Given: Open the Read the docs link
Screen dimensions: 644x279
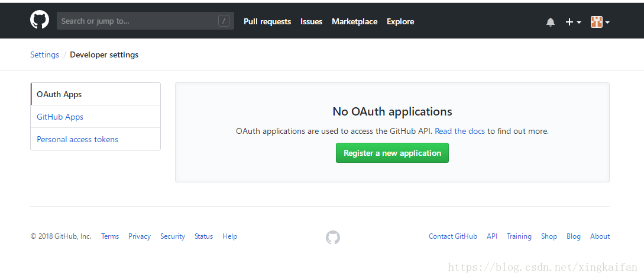Looking at the screenshot, I should [x=459, y=132].
